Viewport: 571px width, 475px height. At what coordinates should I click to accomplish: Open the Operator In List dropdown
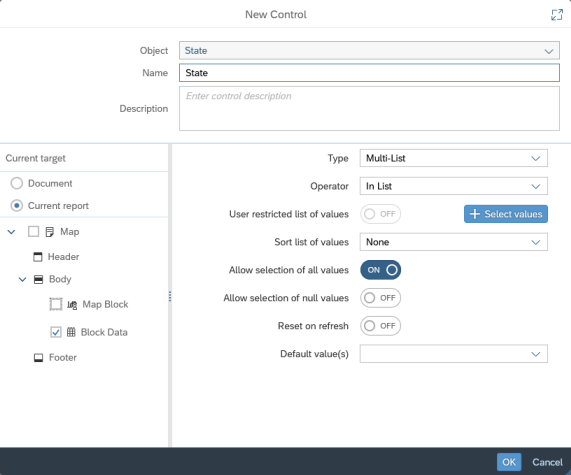[453, 186]
